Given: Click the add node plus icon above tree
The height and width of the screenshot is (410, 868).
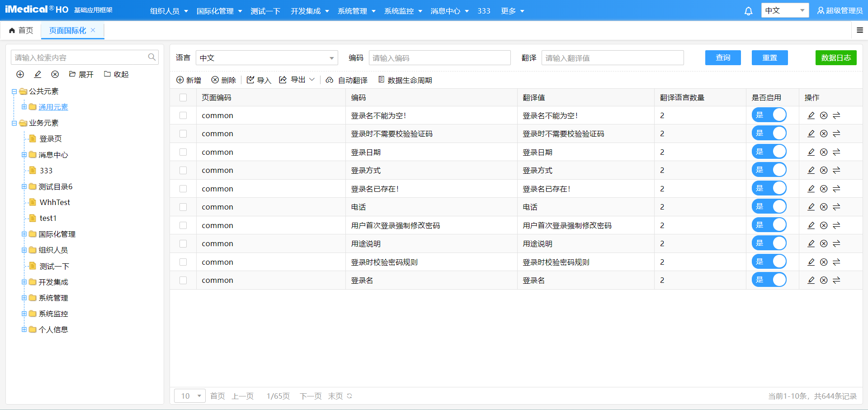Looking at the screenshot, I should (x=20, y=74).
